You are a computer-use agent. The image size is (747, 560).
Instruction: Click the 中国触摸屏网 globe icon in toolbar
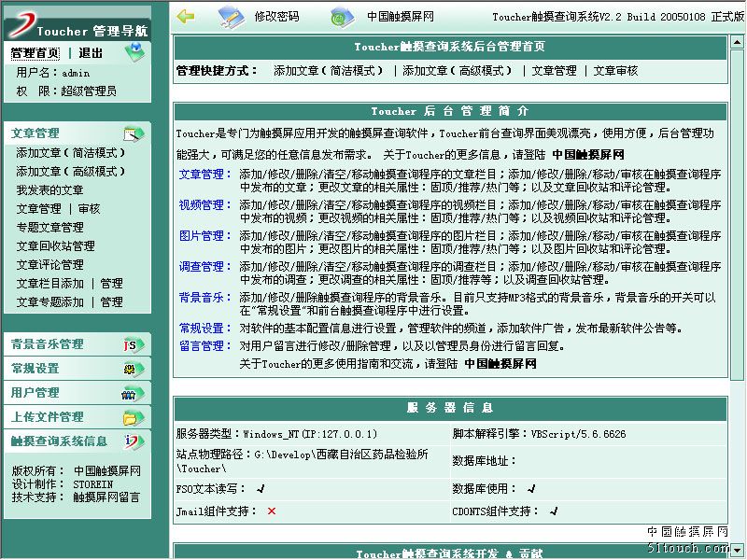pyautogui.click(x=342, y=16)
